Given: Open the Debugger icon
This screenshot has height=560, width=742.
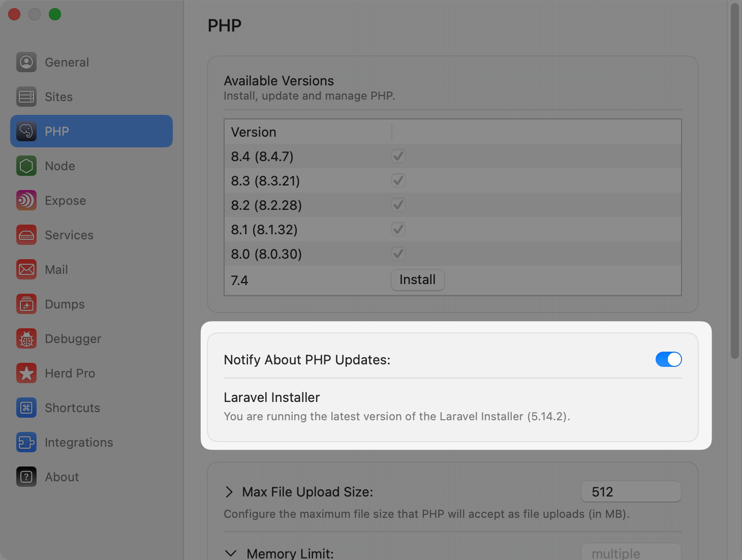Looking at the screenshot, I should point(26,338).
